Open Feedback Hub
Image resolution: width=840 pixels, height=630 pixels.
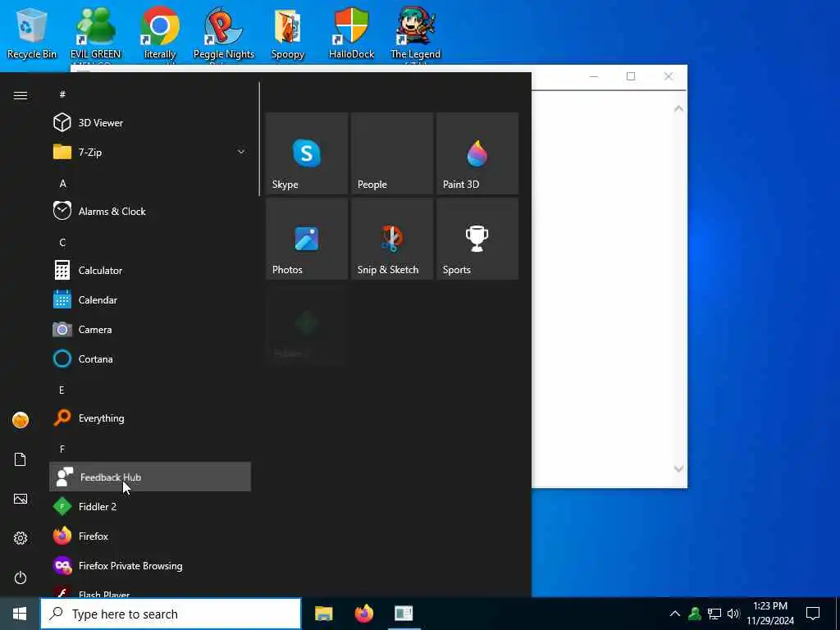click(x=150, y=477)
